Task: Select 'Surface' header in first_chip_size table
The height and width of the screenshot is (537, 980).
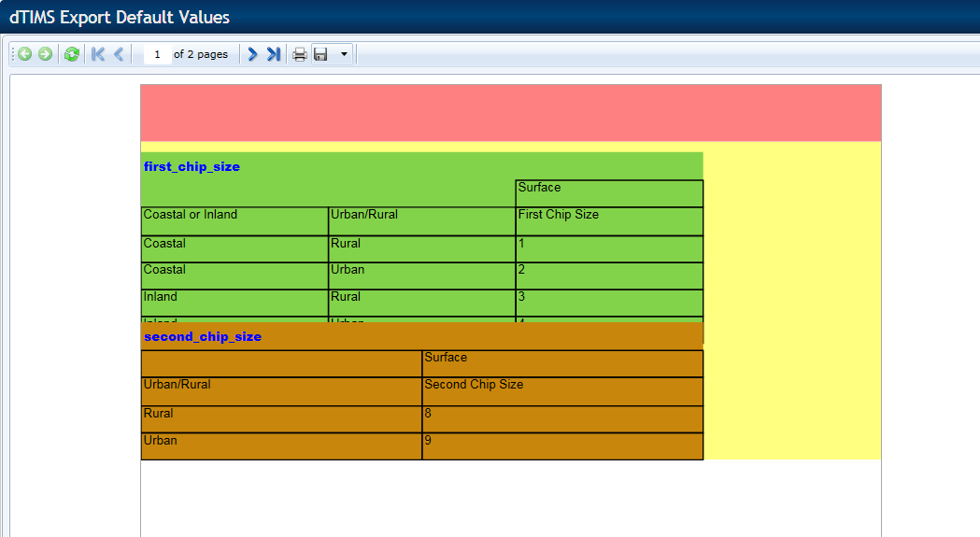Action: tap(609, 193)
